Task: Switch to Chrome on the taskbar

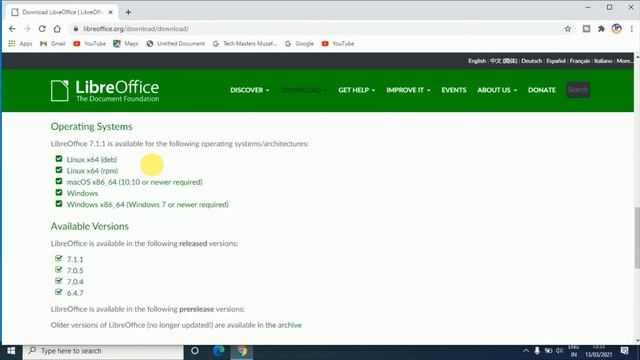Action: click(x=242, y=351)
